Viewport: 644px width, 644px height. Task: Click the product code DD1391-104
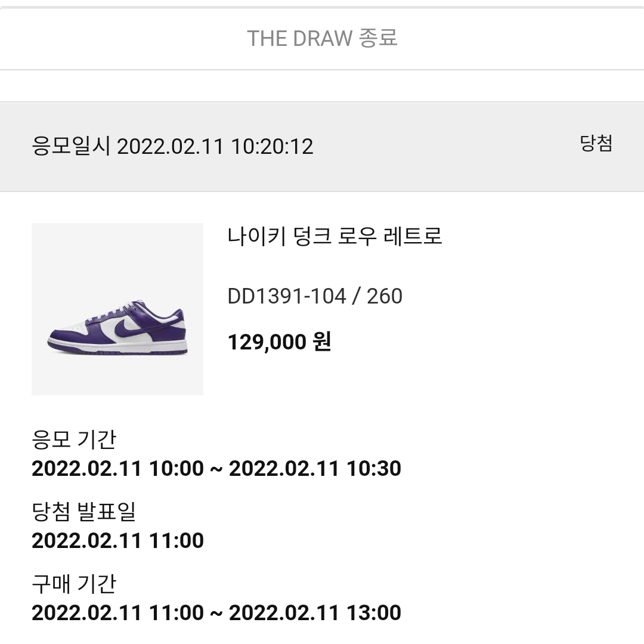pyautogui.click(x=286, y=296)
